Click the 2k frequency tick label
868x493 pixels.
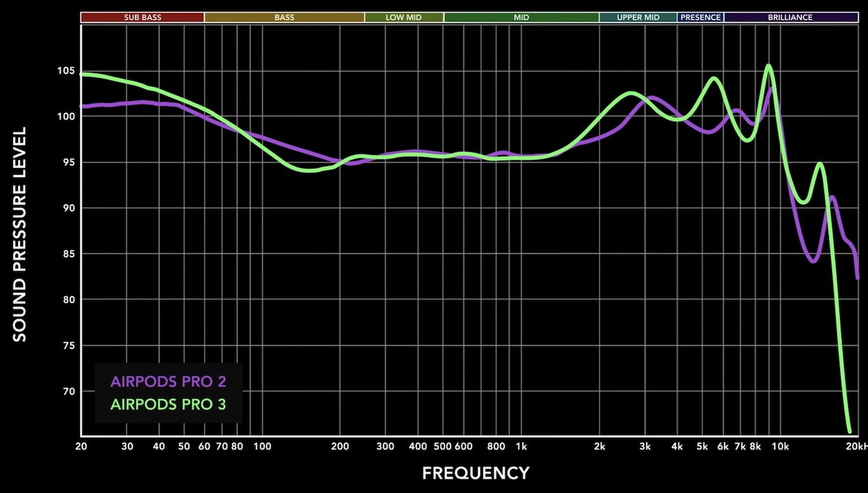(600, 446)
